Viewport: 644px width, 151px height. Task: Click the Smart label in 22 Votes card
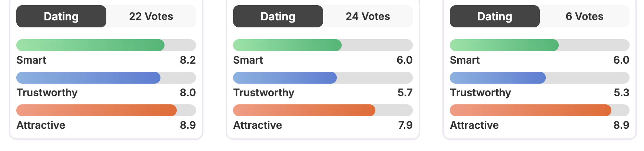pos(31,60)
